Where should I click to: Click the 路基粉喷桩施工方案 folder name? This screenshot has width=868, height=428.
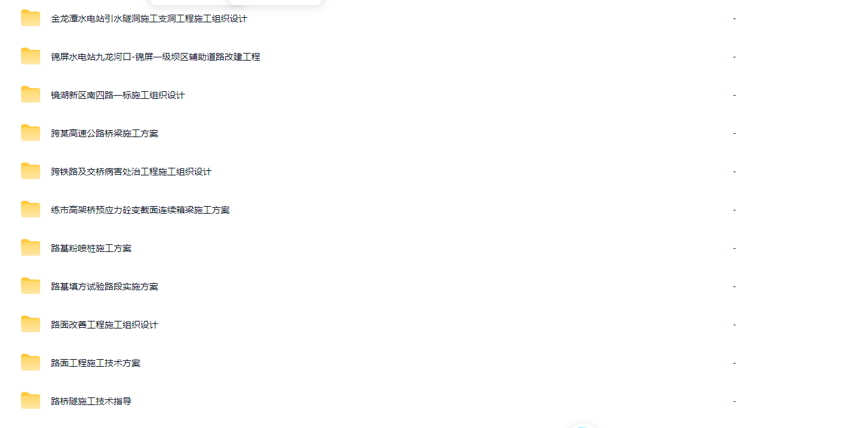tap(91, 249)
